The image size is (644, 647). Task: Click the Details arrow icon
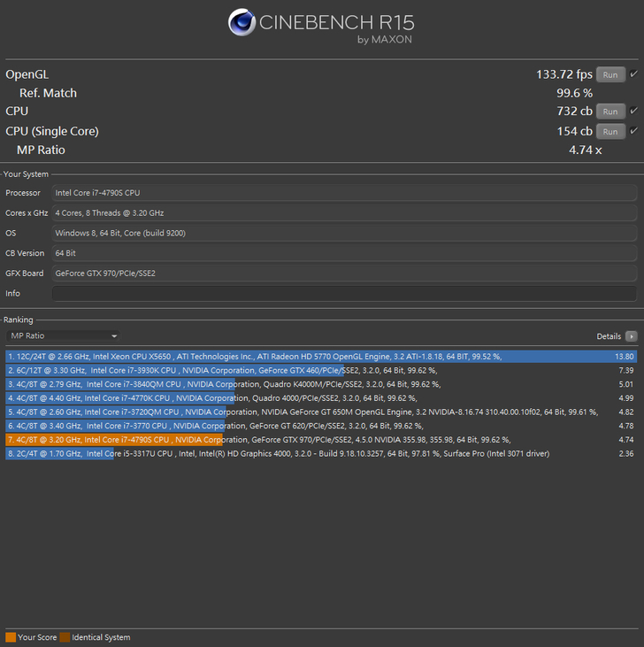(x=631, y=336)
